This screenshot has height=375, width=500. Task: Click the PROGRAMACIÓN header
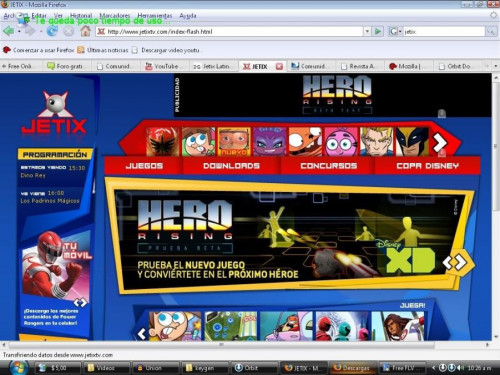click(55, 154)
